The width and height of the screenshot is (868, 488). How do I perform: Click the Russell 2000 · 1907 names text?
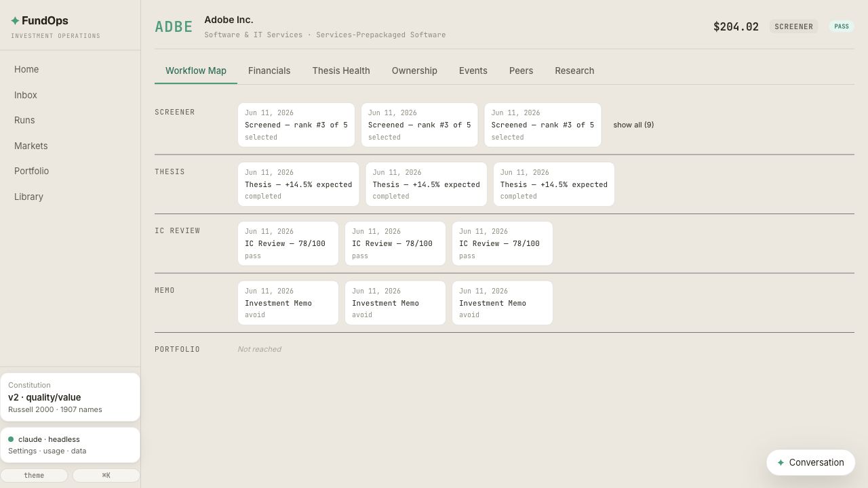[55, 410]
